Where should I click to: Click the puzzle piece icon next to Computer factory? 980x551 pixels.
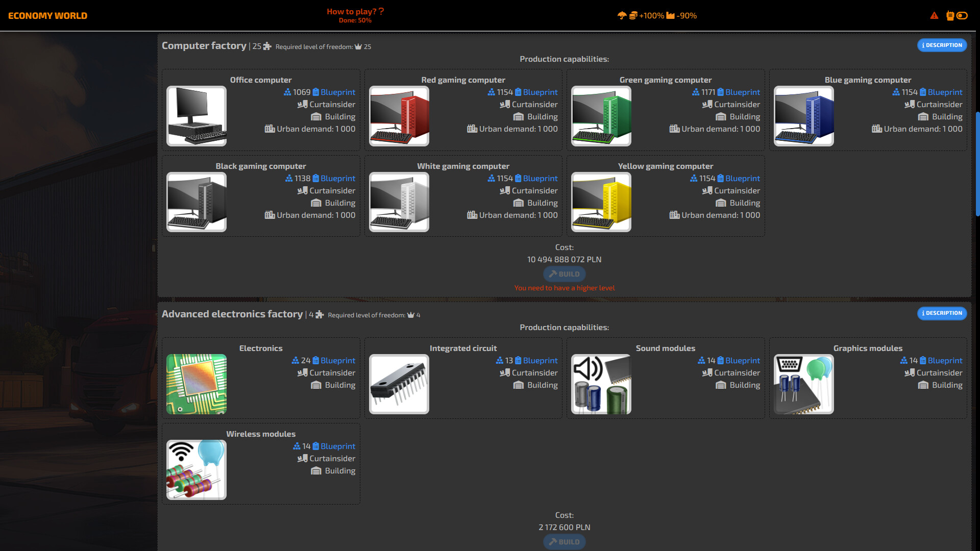(x=267, y=45)
